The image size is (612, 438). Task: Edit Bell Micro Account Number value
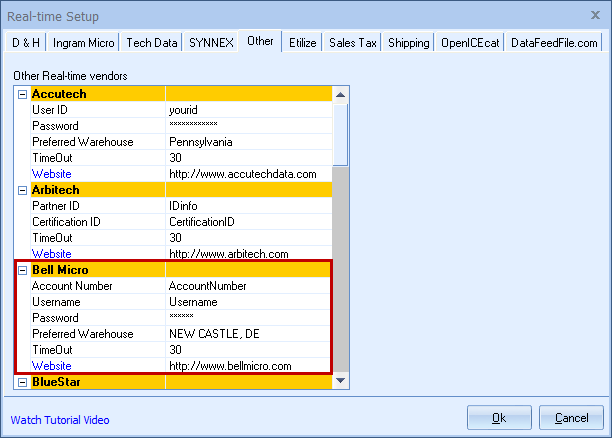pyautogui.click(x=249, y=286)
